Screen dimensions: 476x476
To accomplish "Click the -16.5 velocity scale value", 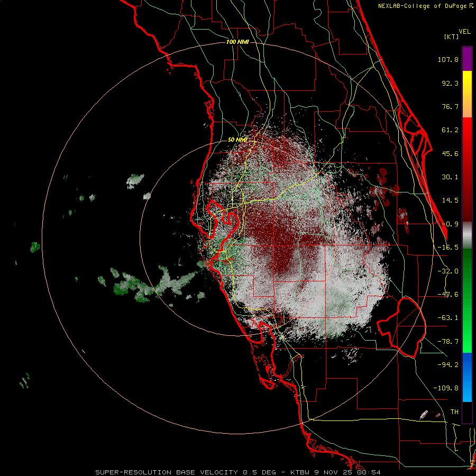I will pos(448,248).
